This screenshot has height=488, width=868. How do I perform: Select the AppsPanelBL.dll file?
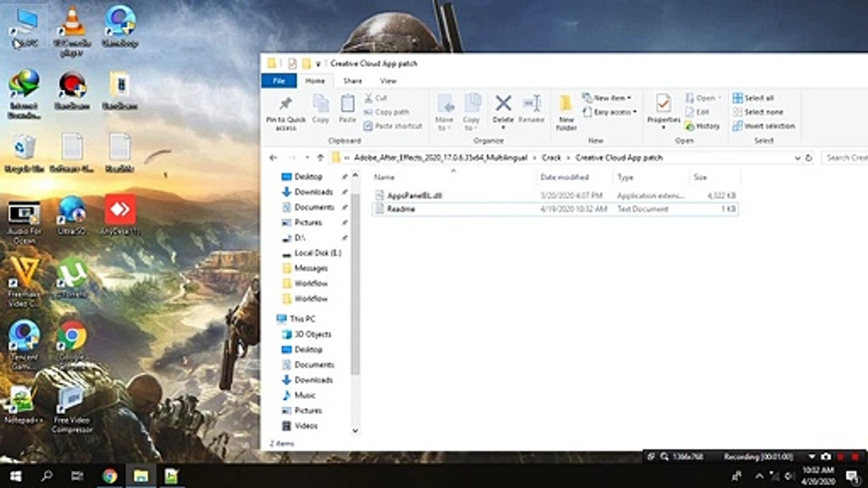(x=555, y=195)
